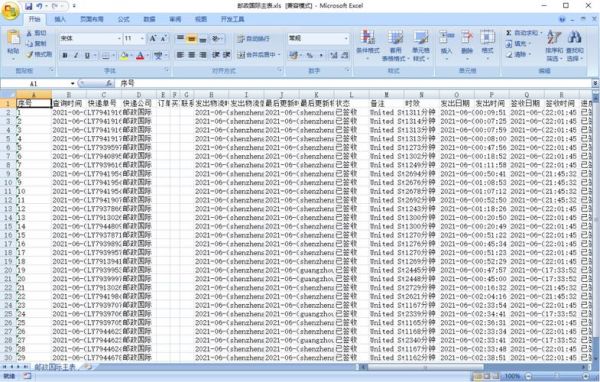Toggle Wrap Text option
The height and width of the screenshot is (382, 600).
point(241,39)
